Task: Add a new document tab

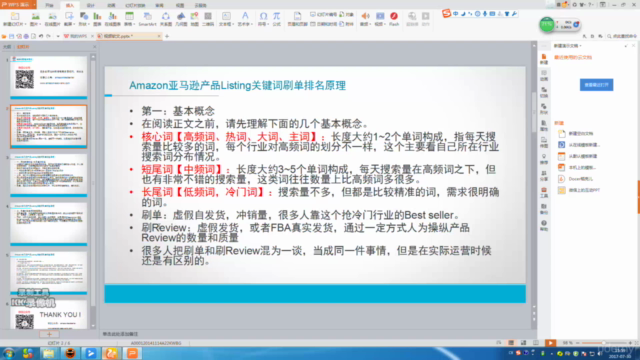Action: point(167,36)
